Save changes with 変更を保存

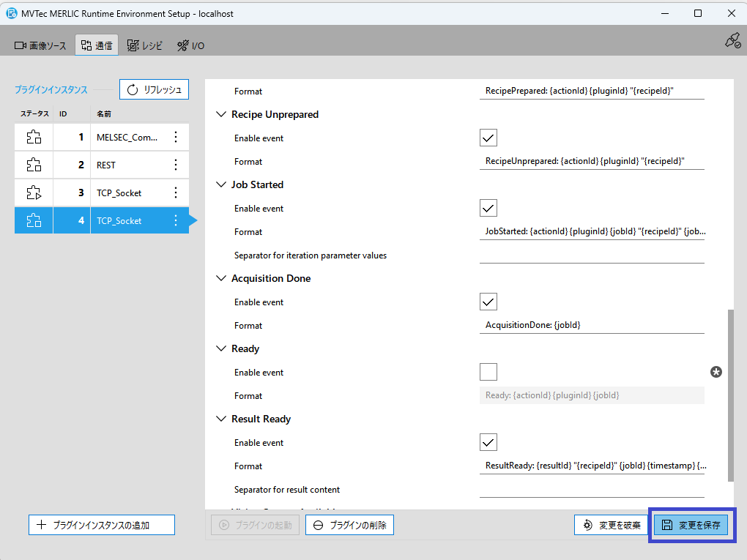pyautogui.click(x=691, y=525)
